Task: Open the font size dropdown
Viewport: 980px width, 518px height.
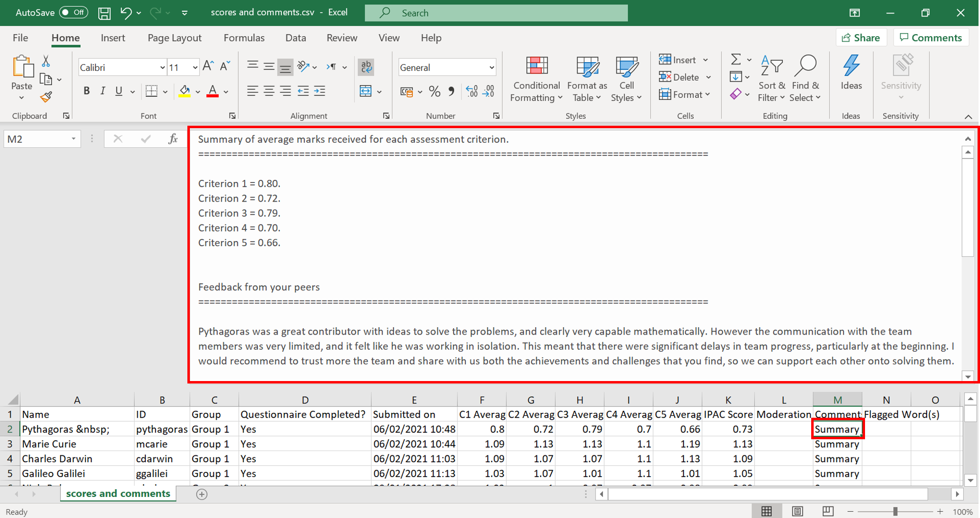Action: click(195, 68)
